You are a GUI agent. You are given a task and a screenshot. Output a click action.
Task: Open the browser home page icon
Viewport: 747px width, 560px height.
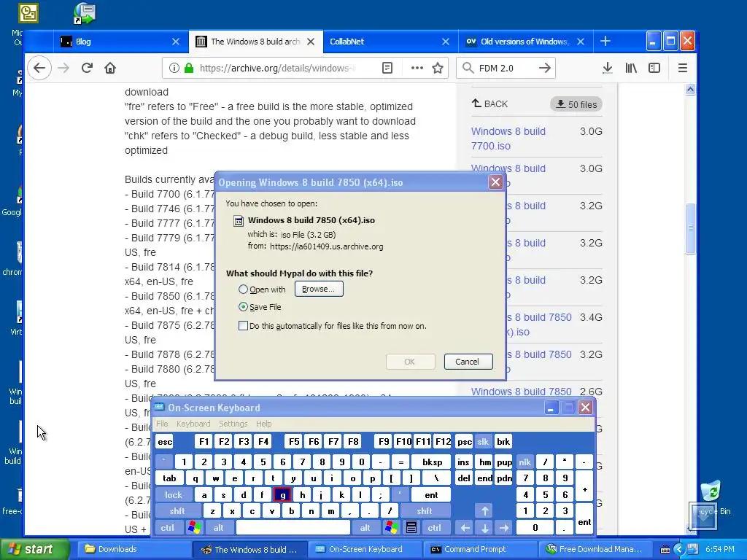pos(110,68)
